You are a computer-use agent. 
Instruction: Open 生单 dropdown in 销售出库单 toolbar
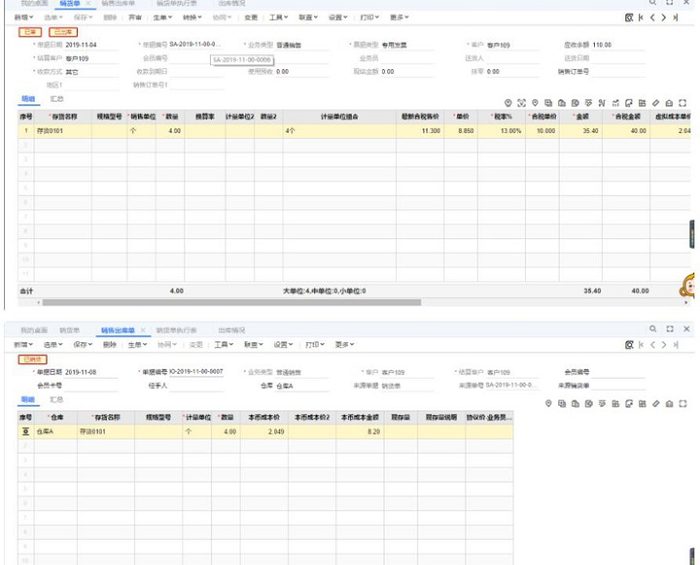point(137,345)
